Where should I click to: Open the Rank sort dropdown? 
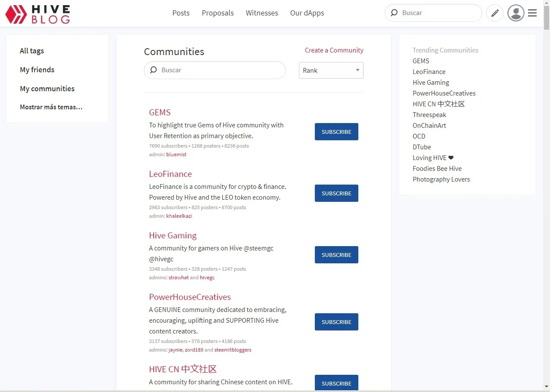(x=331, y=71)
